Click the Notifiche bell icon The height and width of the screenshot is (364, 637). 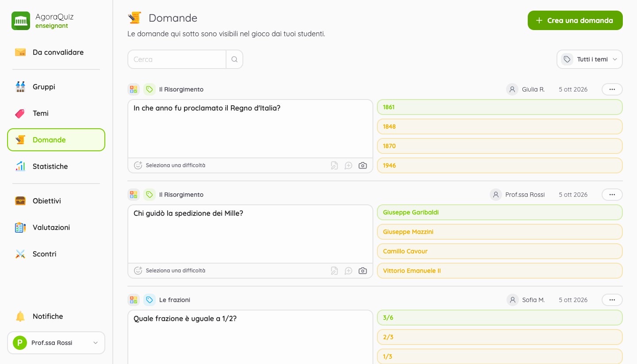pos(20,316)
